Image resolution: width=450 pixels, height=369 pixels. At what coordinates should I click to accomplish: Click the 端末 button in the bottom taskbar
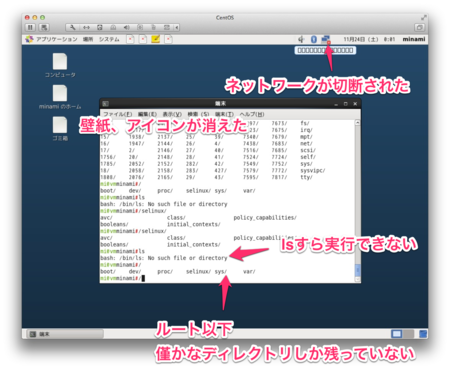coord(65,334)
